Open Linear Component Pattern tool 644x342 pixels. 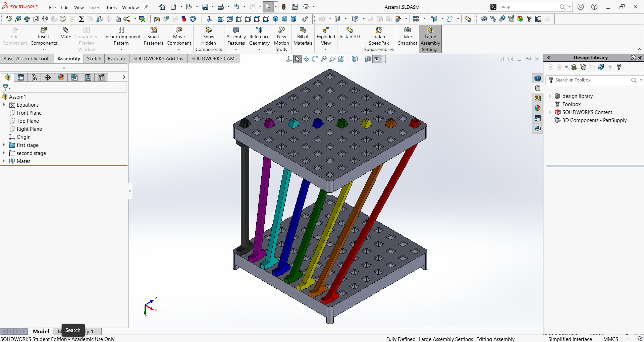coord(121,31)
